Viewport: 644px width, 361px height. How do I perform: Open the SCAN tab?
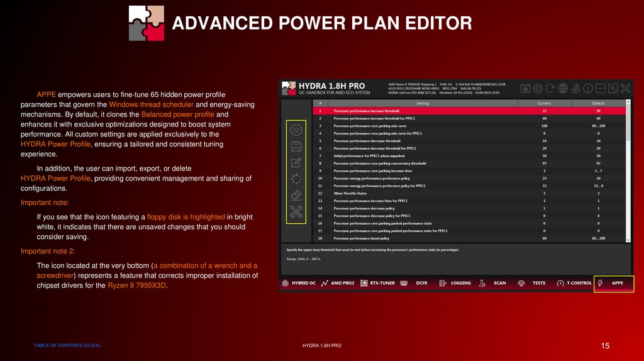492,283
